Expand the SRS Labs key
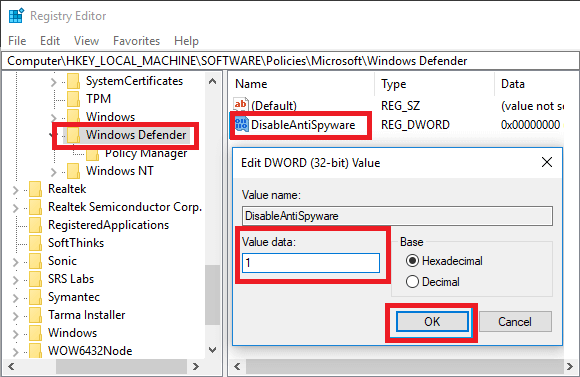The width and height of the screenshot is (580, 377). (16, 280)
